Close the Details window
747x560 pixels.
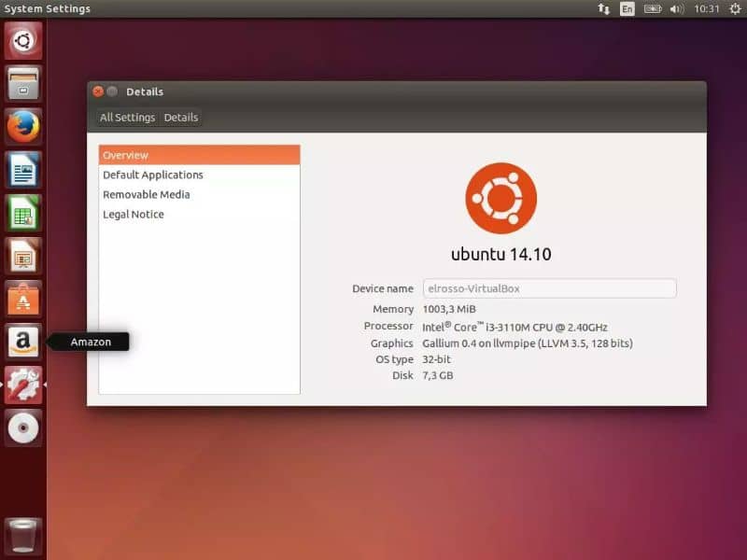(x=98, y=91)
